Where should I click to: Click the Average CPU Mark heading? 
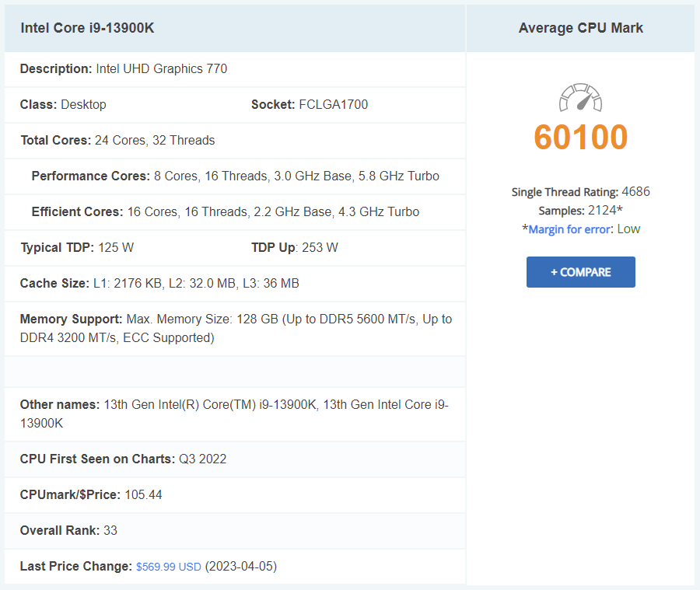point(580,28)
